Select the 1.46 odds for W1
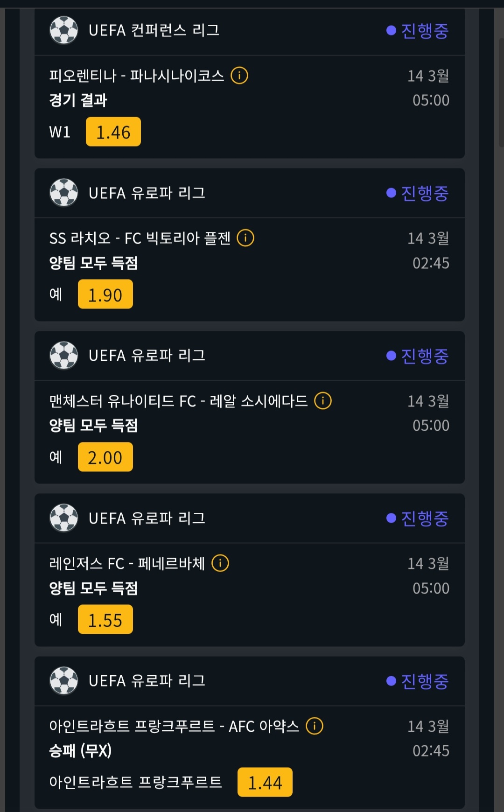This screenshot has height=812, width=504. 113,132
